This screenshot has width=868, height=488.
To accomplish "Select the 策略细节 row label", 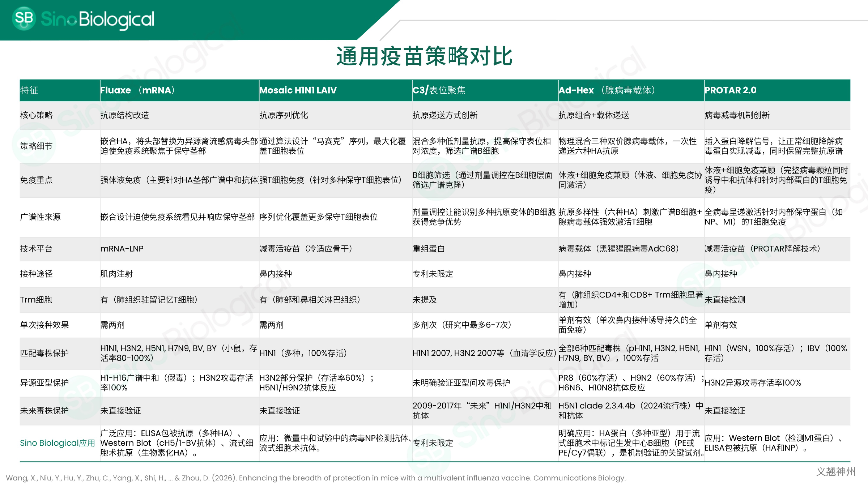I will (37, 146).
